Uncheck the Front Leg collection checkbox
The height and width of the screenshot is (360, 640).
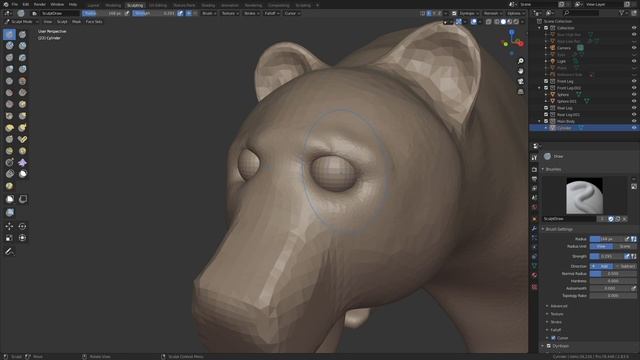pos(546,81)
